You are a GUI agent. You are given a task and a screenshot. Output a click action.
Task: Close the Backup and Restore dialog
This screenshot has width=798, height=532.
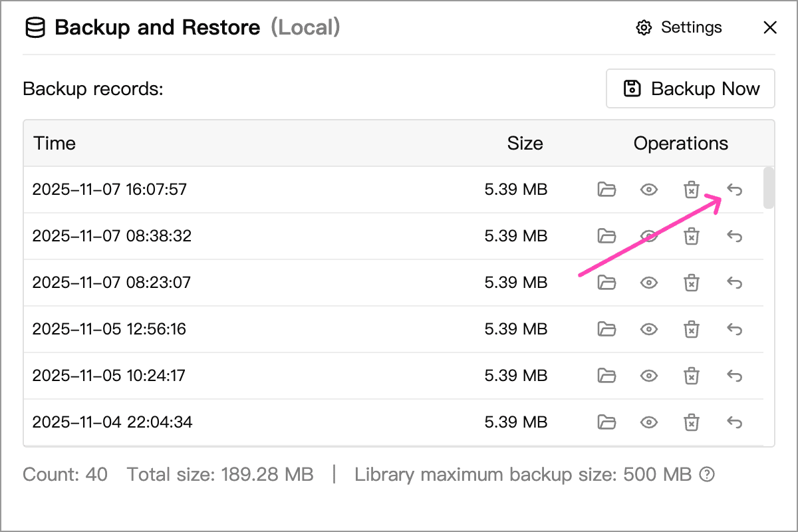coord(770,28)
